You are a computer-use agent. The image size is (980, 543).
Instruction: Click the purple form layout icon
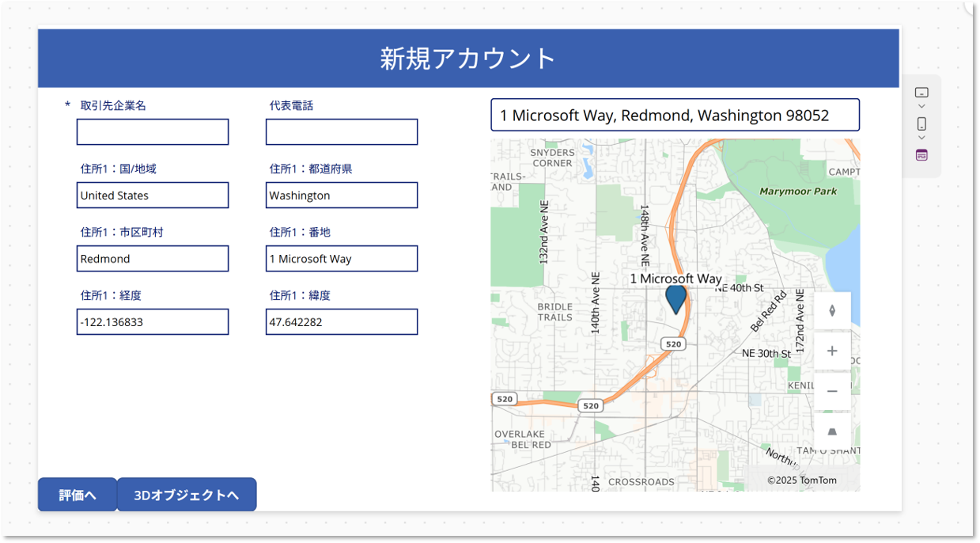pos(921,155)
